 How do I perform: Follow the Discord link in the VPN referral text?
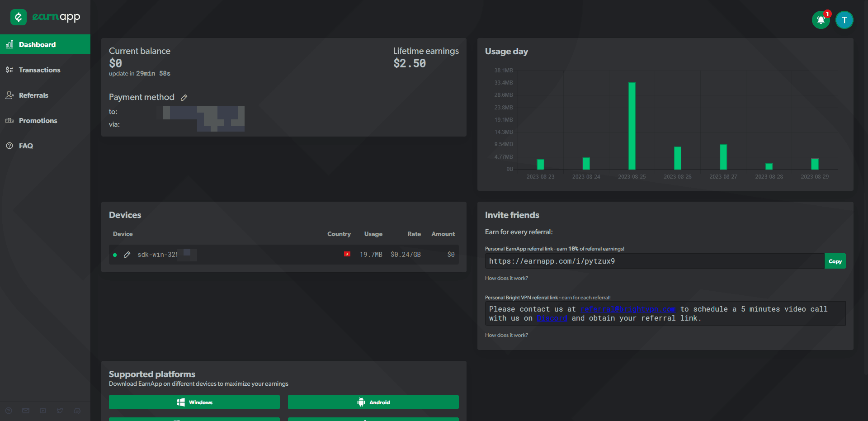(x=552, y=318)
